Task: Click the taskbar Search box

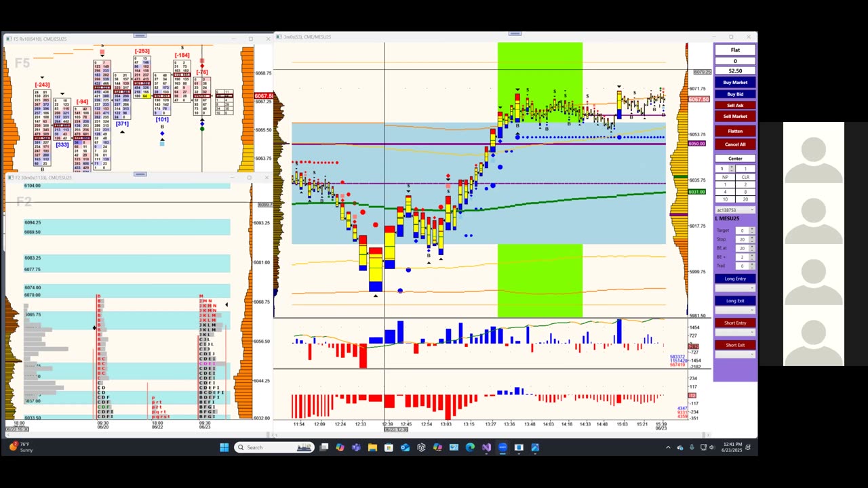Action: pyautogui.click(x=274, y=447)
